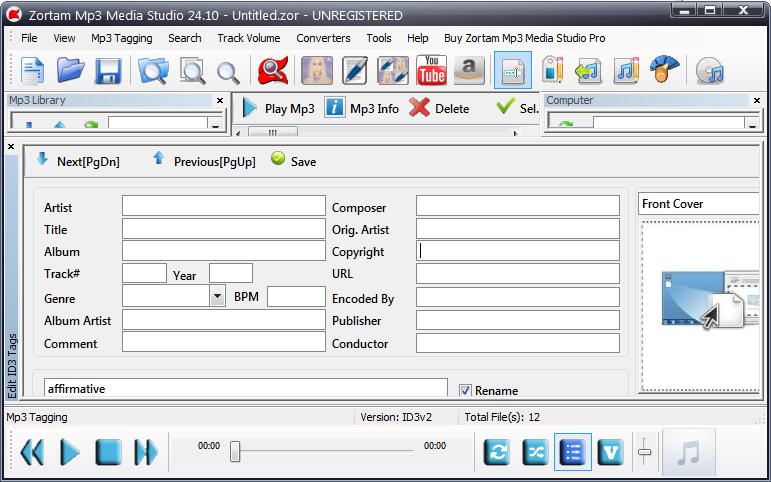Click the filename field containing affirmative

246,388
